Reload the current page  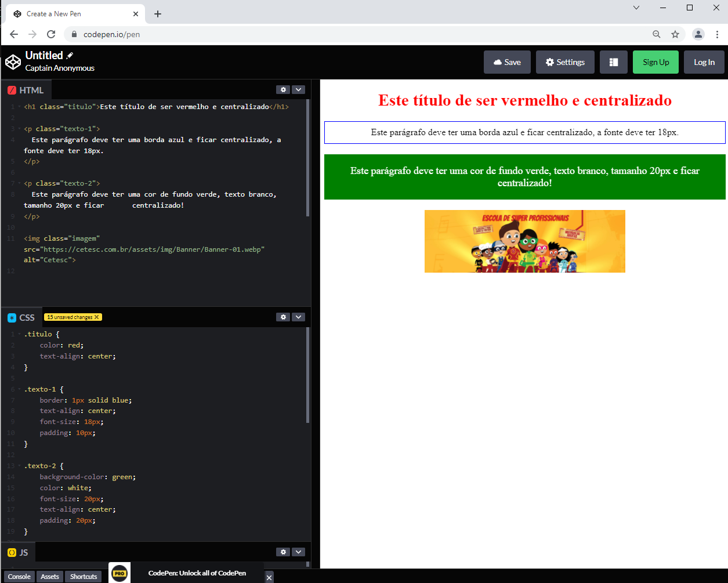pos(51,34)
